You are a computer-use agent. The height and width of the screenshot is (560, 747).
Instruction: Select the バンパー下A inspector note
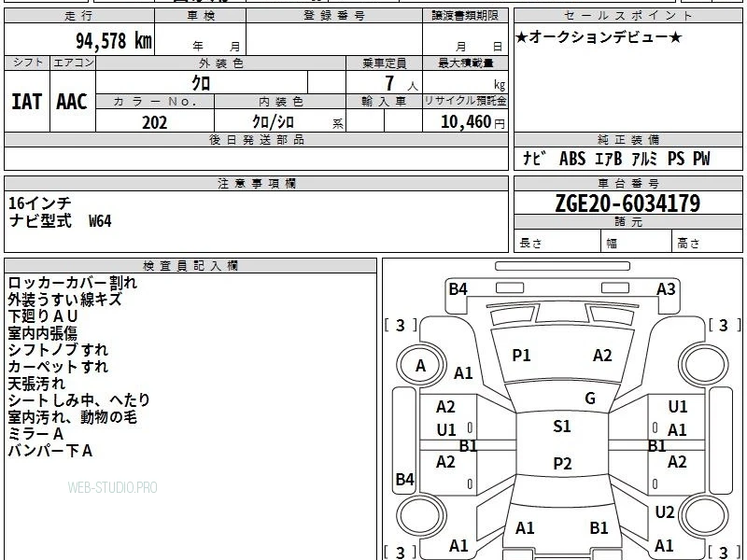[50, 451]
